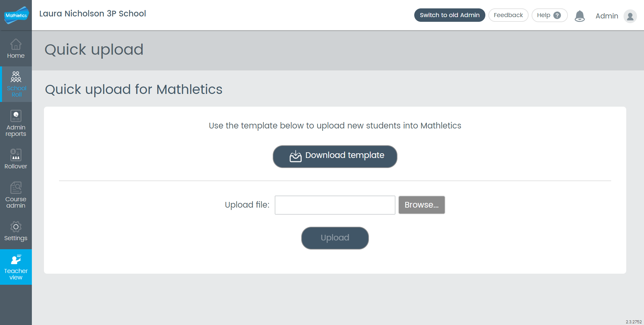Click the Laura Nicholson 3P School title
Screen dimensions: 644x325
(x=93, y=14)
